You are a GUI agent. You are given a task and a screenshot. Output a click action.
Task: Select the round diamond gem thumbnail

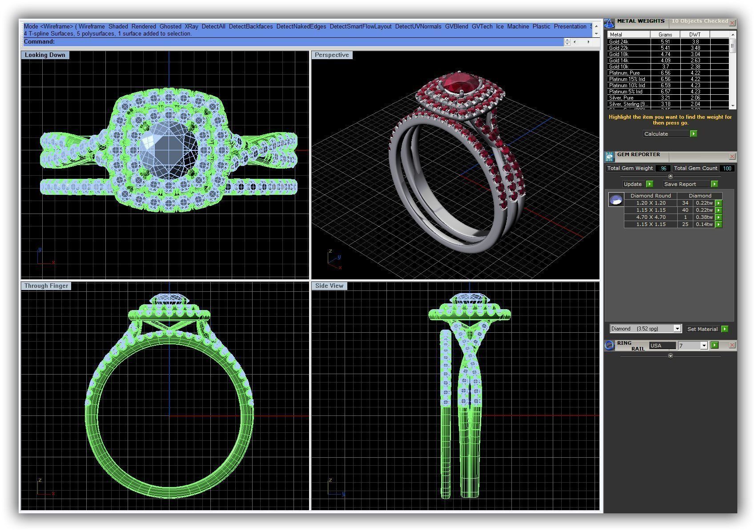(616, 200)
